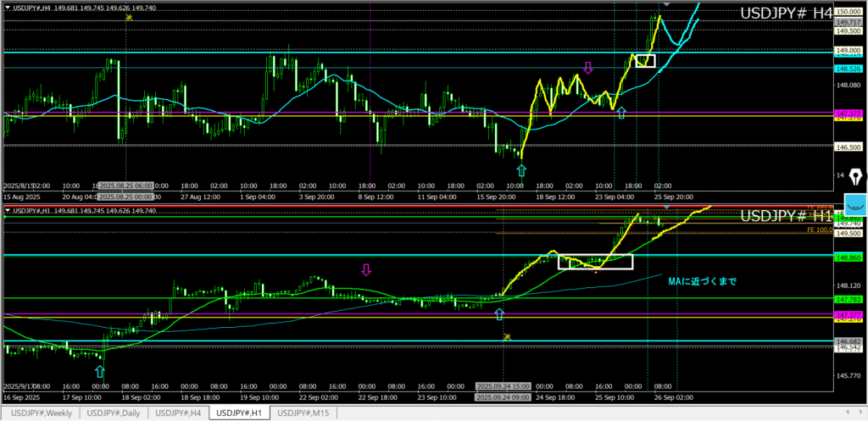Select the 'MAに近づくまで' text label
Screen dimensions: 868x421
(x=703, y=282)
